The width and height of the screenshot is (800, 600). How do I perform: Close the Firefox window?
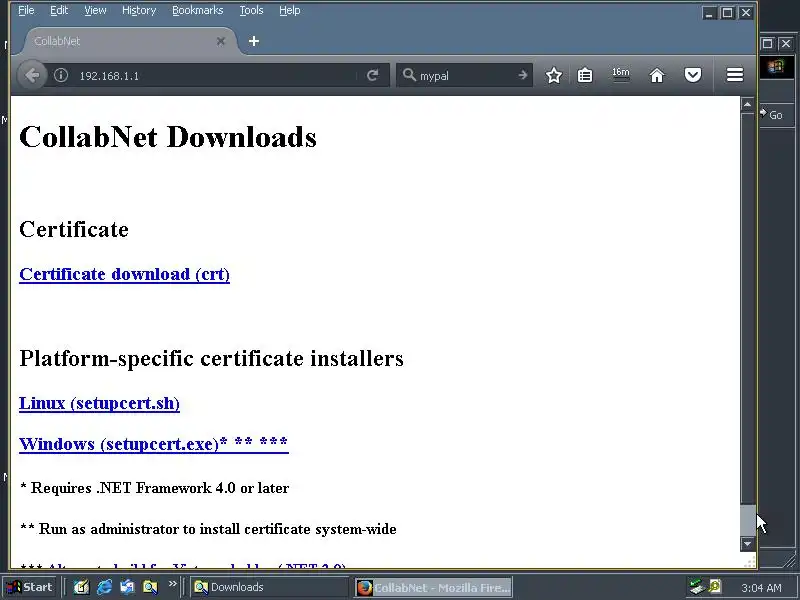point(746,13)
